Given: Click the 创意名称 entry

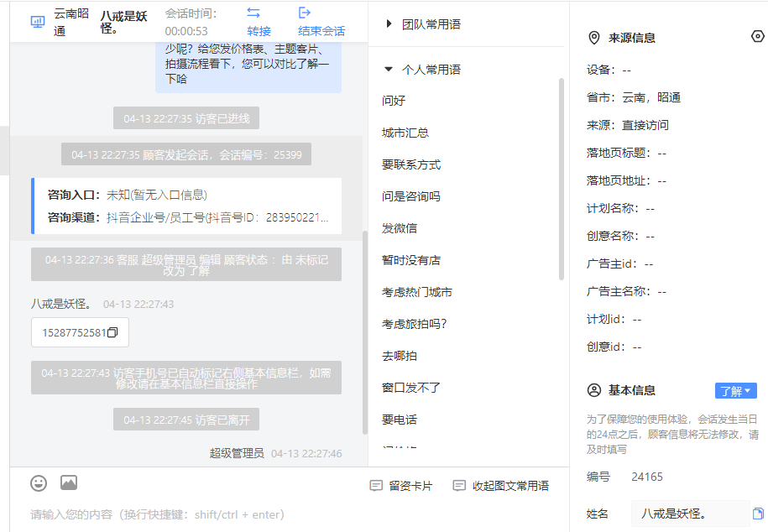Looking at the screenshot, I should click(x=620, y=236).
